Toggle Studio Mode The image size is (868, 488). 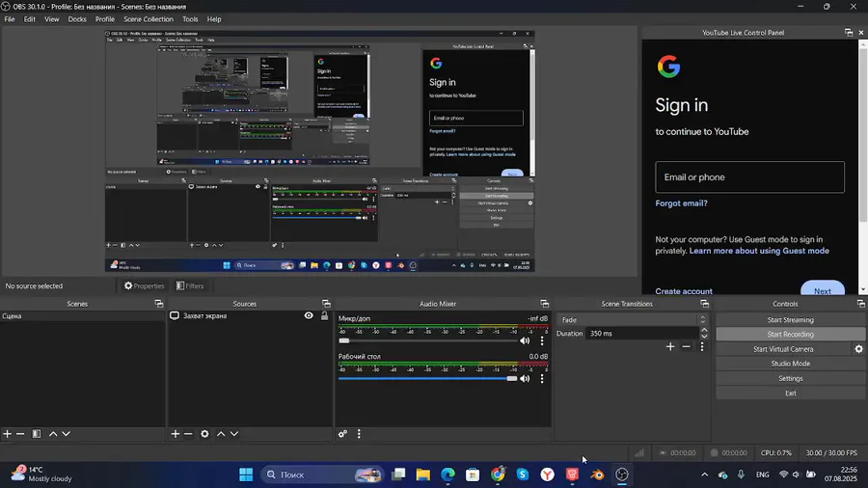791,364
